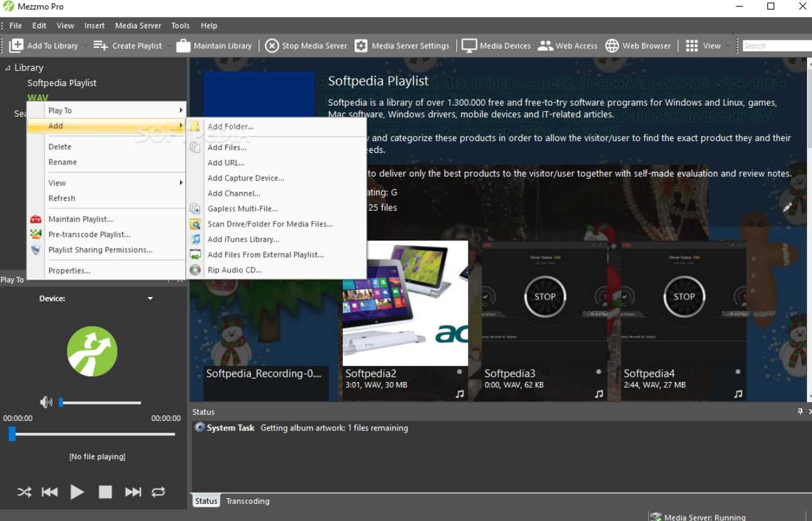Toggle repeat playback

coord(159,492)
